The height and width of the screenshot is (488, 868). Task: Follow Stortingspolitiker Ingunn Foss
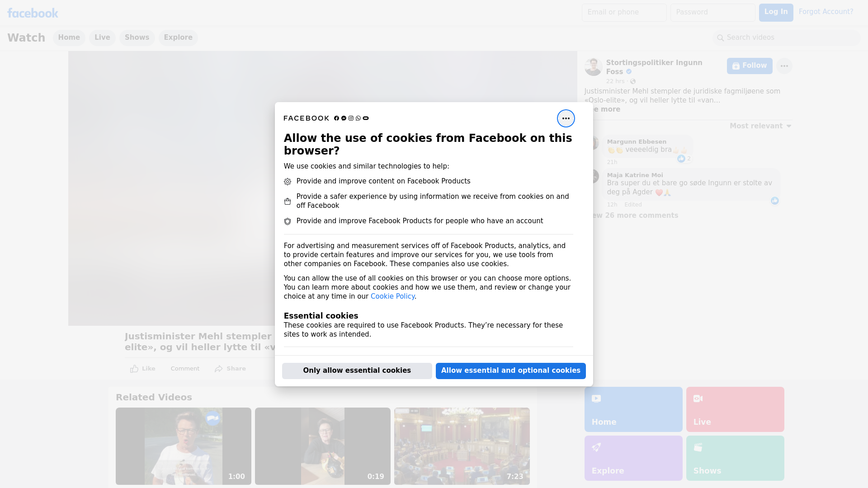[x=750, y=66]
